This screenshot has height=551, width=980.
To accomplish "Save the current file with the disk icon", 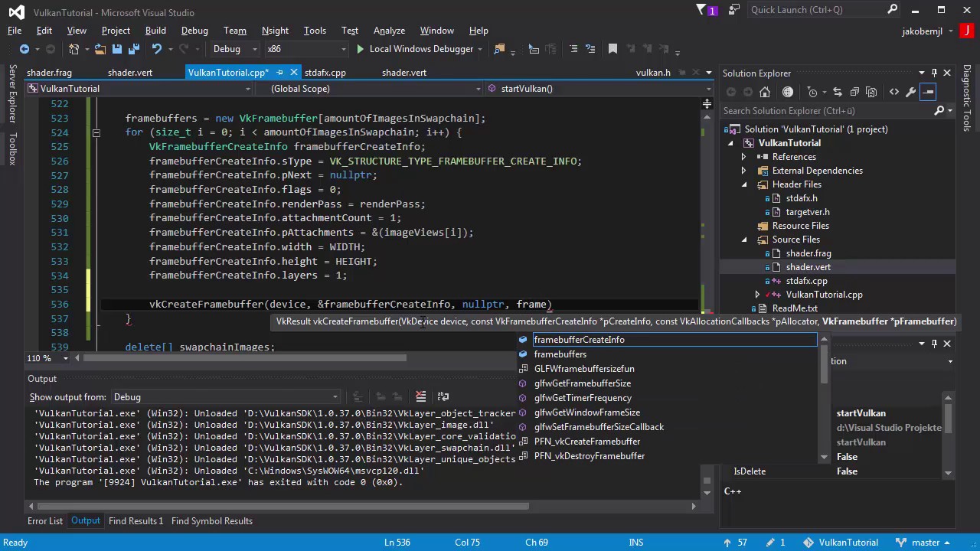I will [x=117, y=49].
